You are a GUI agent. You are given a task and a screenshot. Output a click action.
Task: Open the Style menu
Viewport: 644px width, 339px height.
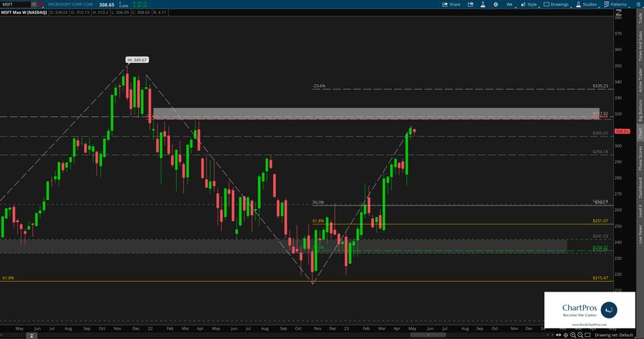coord(529,4)
